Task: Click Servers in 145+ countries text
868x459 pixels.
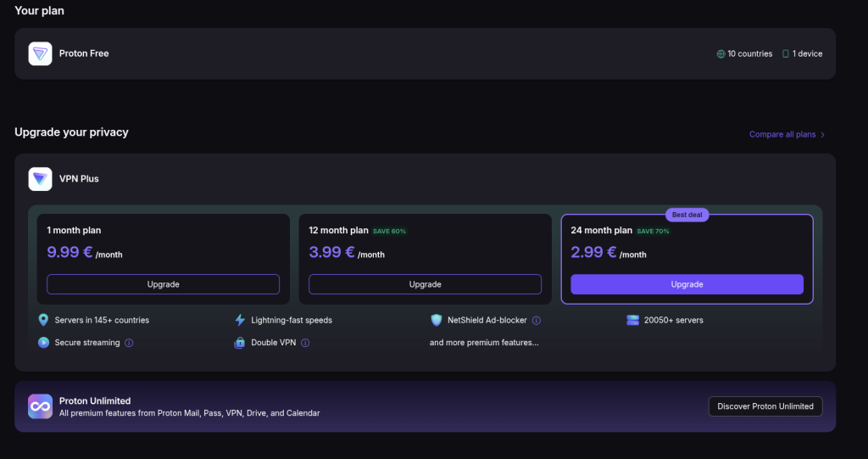Action: [102, 320]
